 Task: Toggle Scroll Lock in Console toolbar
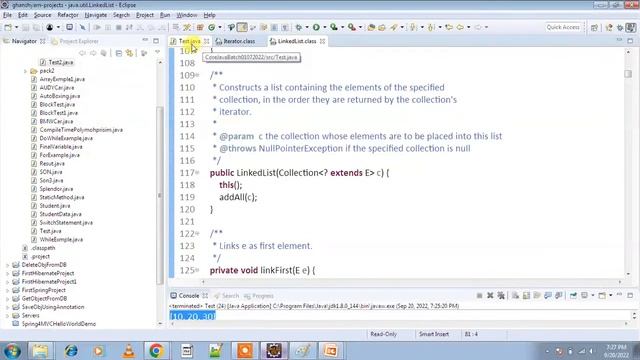coord(527,296)
